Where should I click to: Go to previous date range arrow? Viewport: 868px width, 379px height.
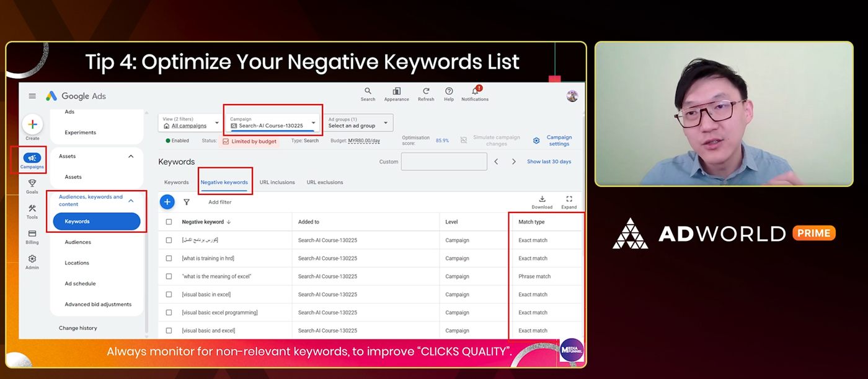(x=496, y=162)
